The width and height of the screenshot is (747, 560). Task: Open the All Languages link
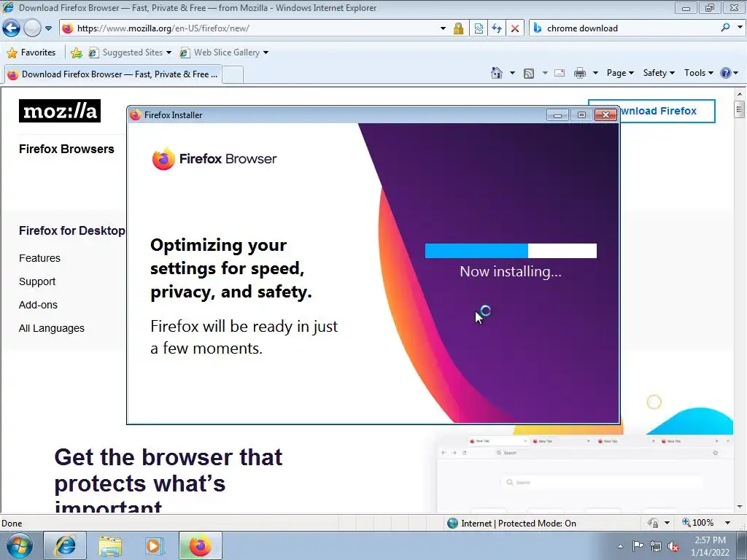[x=52, y=328]
